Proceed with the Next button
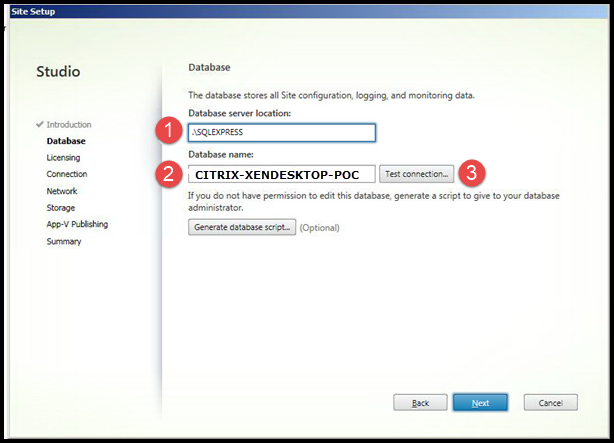Viewport: 614px width, 443px height. (x=480, y=403)
